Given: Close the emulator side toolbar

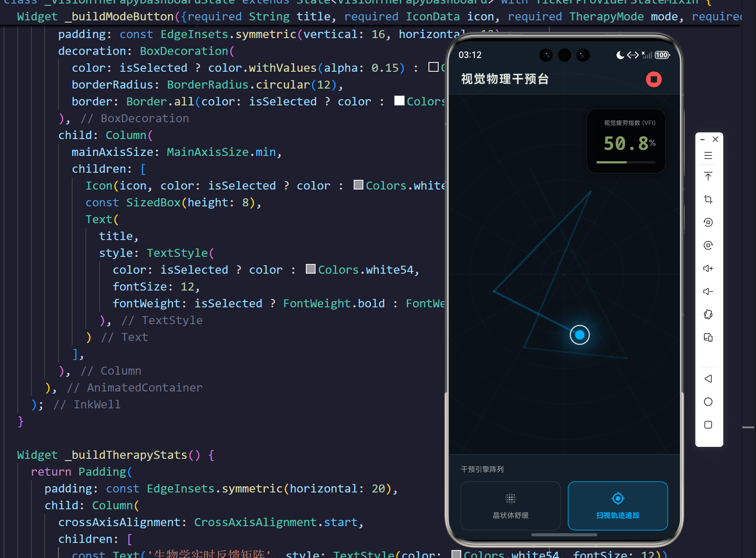Looking at the screenshot, I should tap(715, 139).
